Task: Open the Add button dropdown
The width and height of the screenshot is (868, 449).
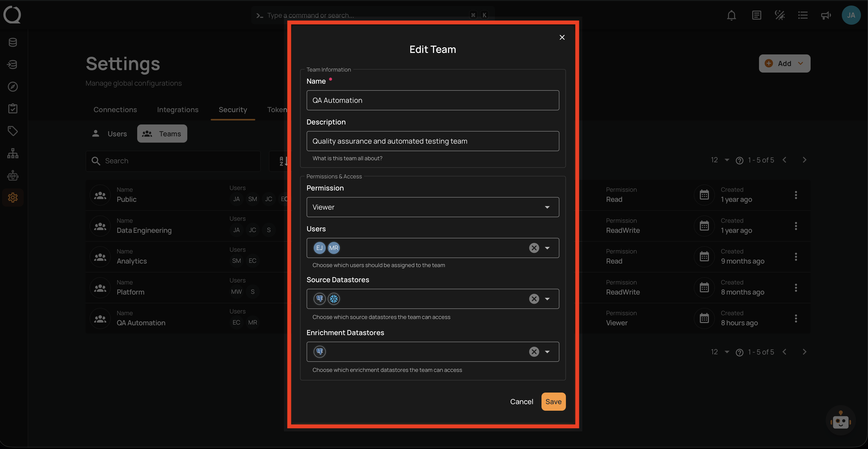Action: (x=784, y=63)
